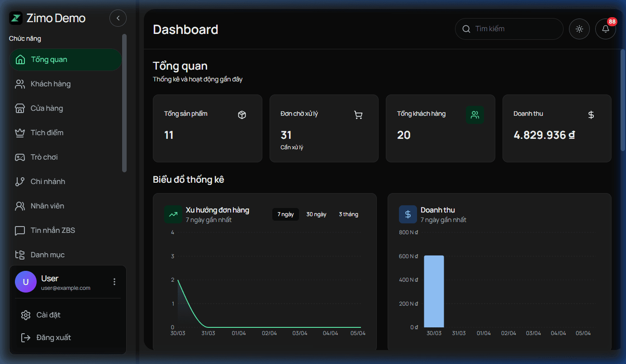Open the notifications bell with 88 badge
This screenshot has height=364, width=626.
coord(606,28)
